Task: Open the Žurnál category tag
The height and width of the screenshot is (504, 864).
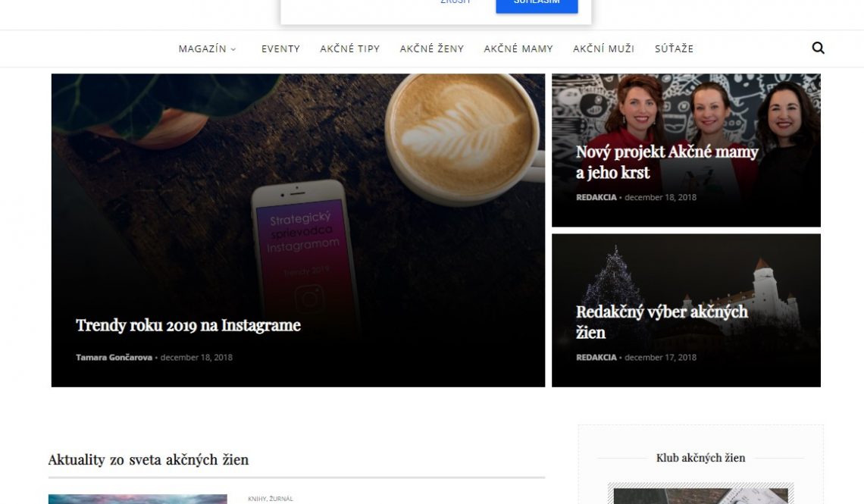Action: click(281, 499)
